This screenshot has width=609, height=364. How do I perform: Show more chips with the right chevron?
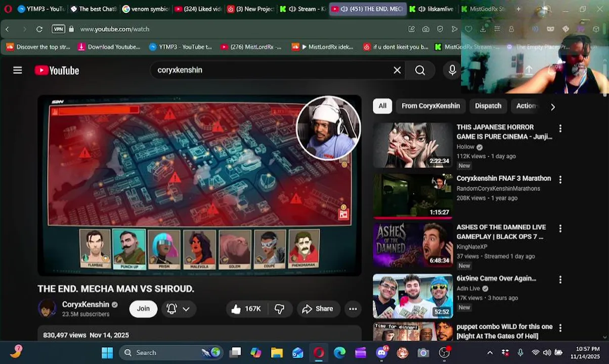(552, 107)
